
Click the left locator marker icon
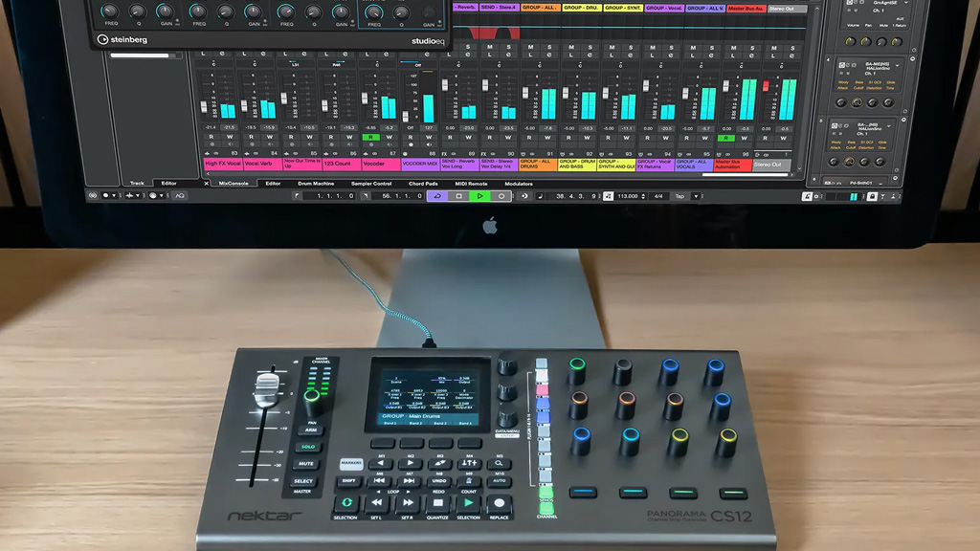tap(298, 196)
